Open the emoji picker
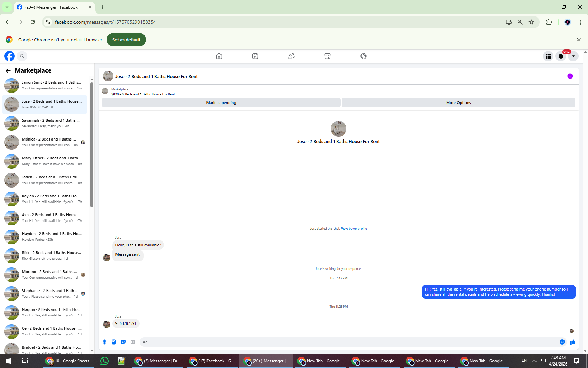588x368 pixels. [562, 342]
